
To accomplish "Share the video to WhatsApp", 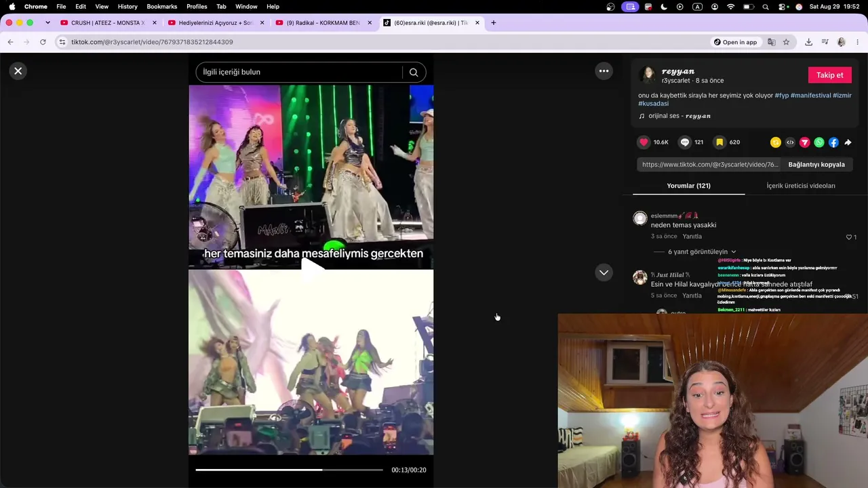I will 819,142.
